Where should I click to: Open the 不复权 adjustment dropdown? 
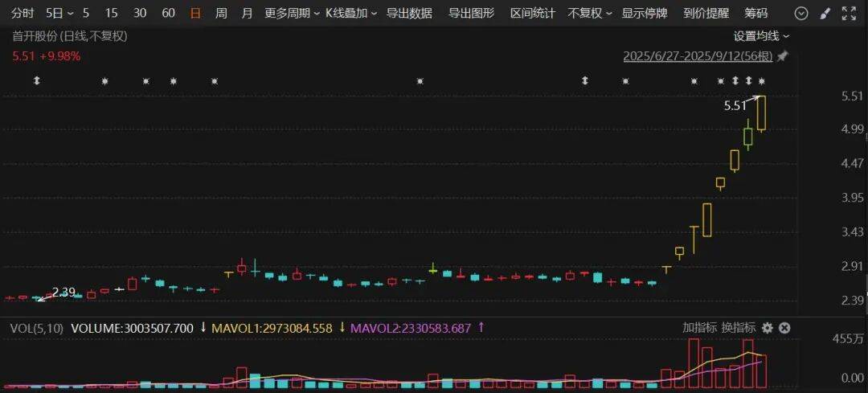click(x=589, y=14)
